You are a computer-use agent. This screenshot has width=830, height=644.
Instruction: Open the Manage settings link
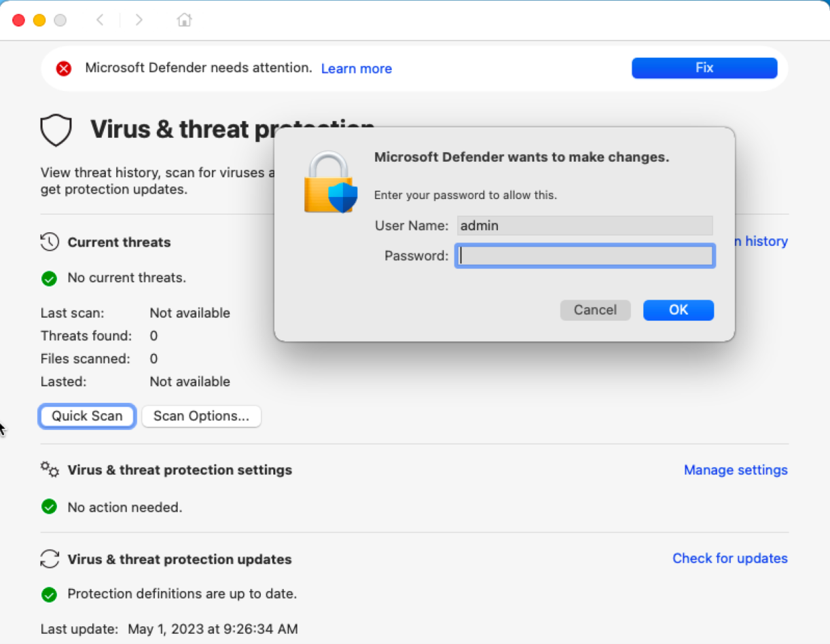pos(736,470)
